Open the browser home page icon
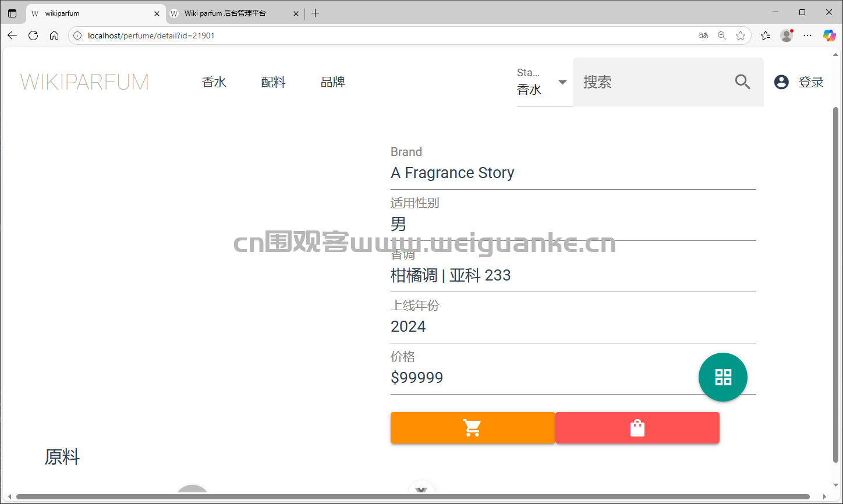843x504 pixels. (x=54, y=36)
